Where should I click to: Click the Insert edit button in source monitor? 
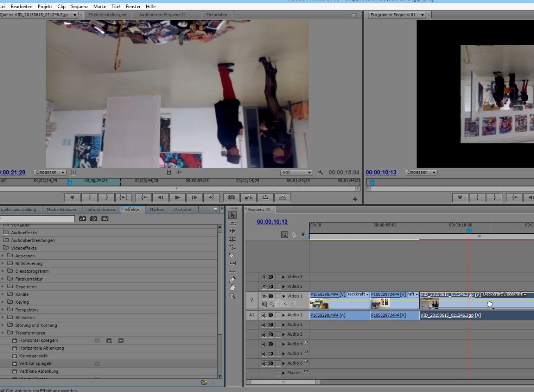click(249, 198)
